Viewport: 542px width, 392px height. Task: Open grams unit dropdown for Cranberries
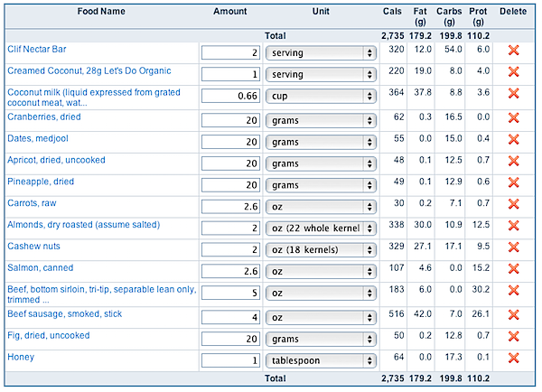coord(321,120)
